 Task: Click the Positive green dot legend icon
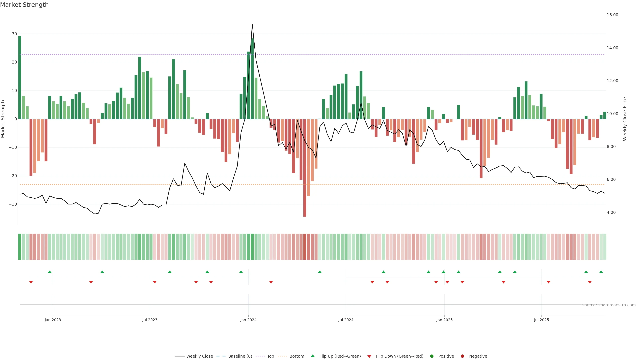click(432, 356)
